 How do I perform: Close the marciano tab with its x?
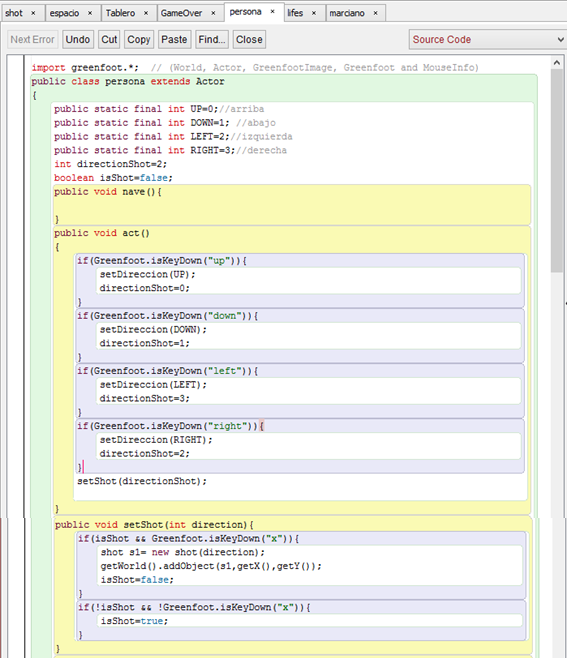(x=376, y=13)
